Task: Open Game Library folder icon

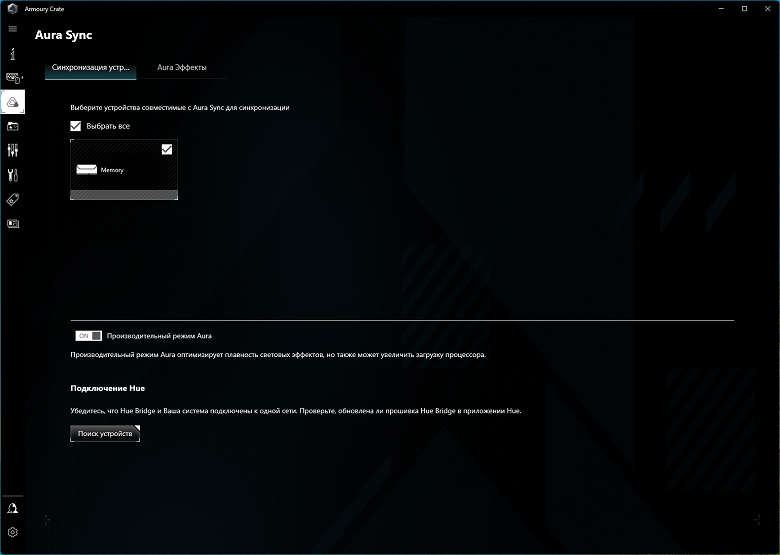Action: pyautogui.click(x=13, y=126)
